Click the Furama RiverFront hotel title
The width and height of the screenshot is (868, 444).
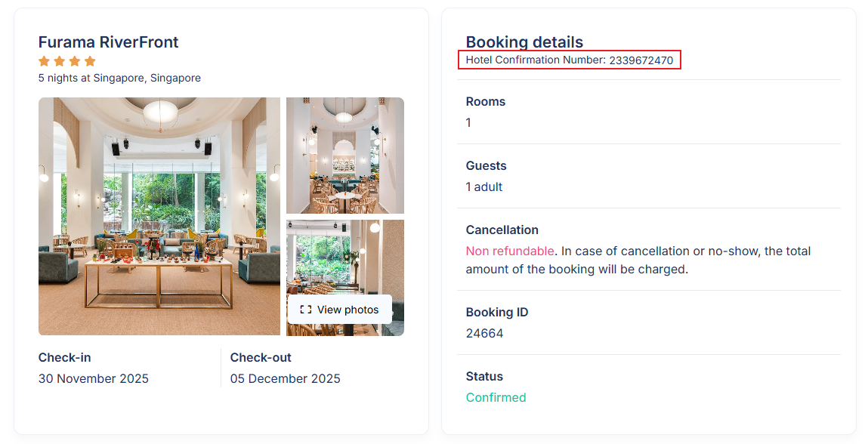click(x=109, y=42)
